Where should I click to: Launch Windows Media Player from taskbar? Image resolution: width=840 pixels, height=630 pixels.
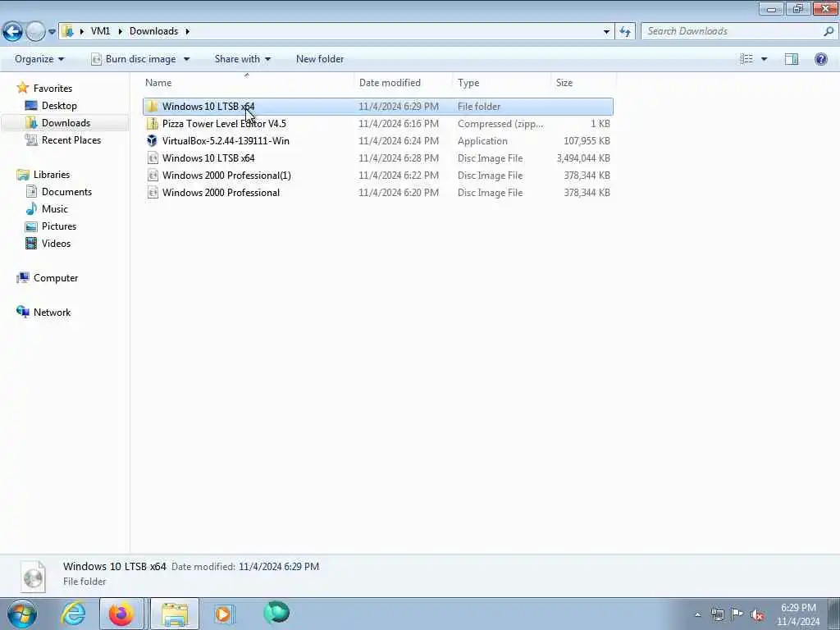[224, 614]
